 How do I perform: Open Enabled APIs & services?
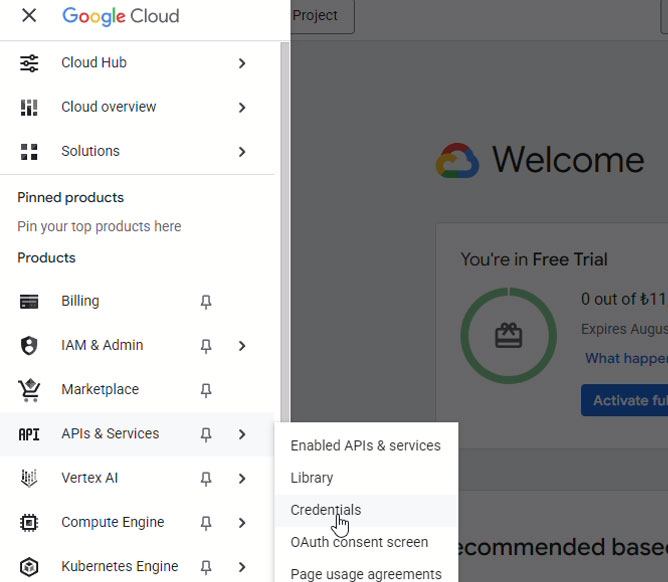click(366, 446)
